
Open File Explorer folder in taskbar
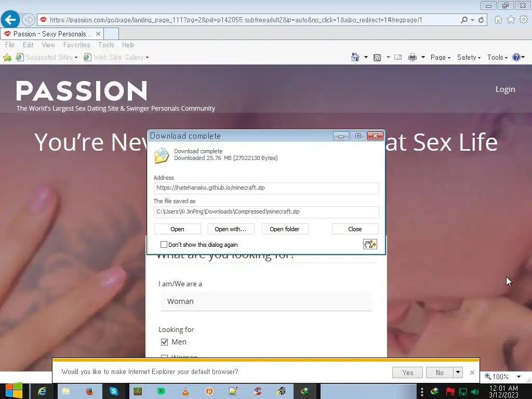[x=66, y=391]
